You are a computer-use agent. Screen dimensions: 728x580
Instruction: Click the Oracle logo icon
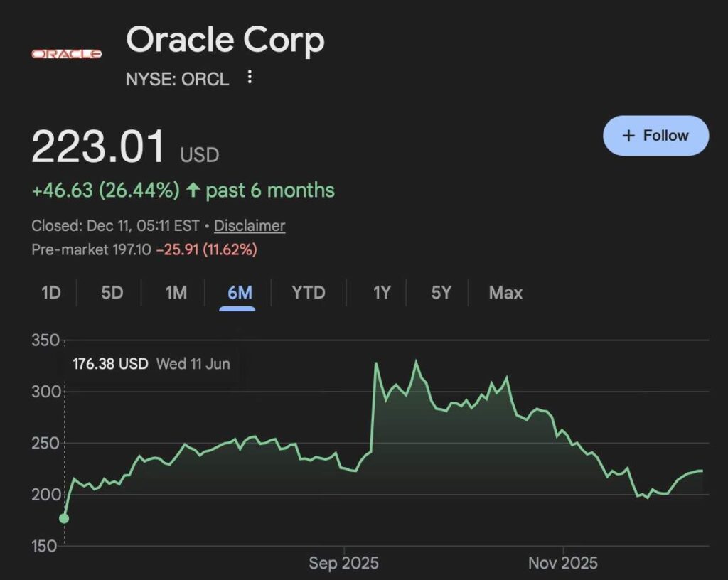[x=66, y=54]
